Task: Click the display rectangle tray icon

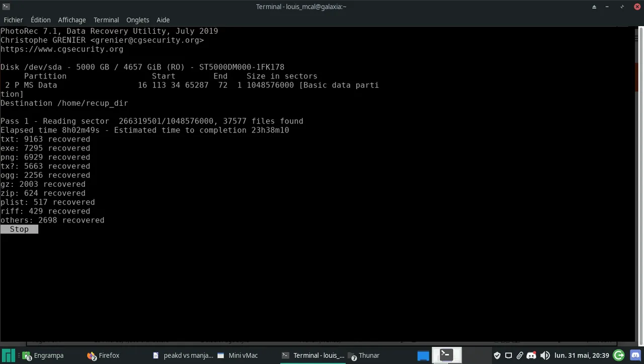Action: [x=509, y=355]
